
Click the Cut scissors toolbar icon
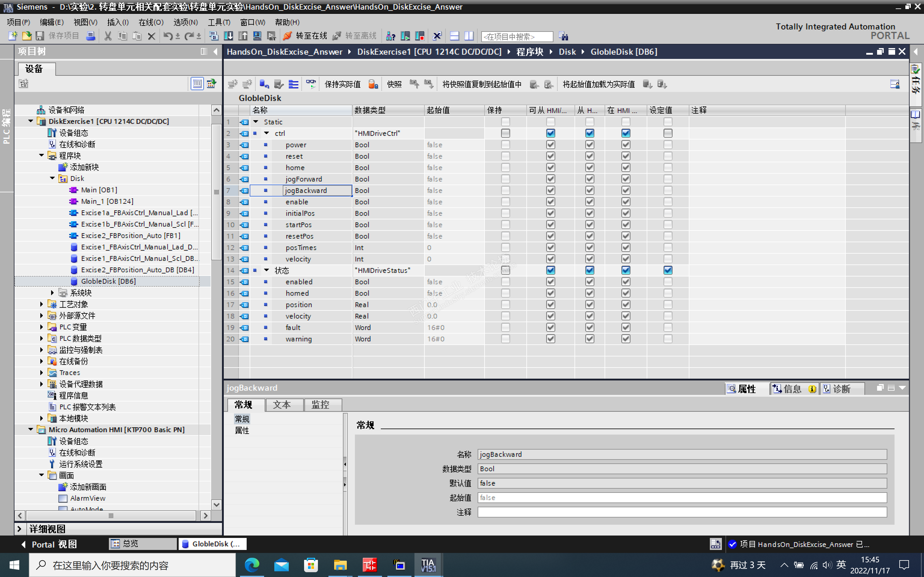pyautogui.click(x=108, y=36)
